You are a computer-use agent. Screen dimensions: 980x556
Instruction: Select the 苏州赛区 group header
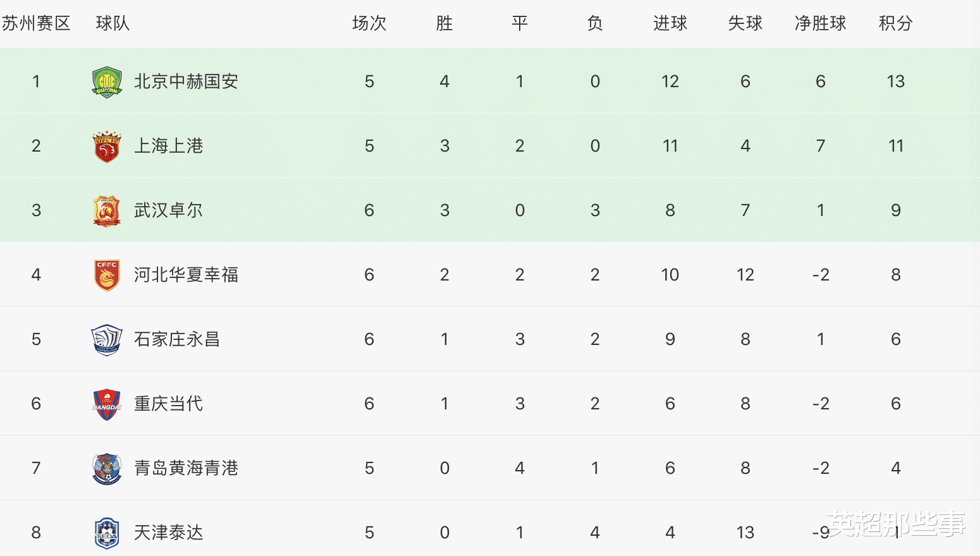[x=36, y=23]
